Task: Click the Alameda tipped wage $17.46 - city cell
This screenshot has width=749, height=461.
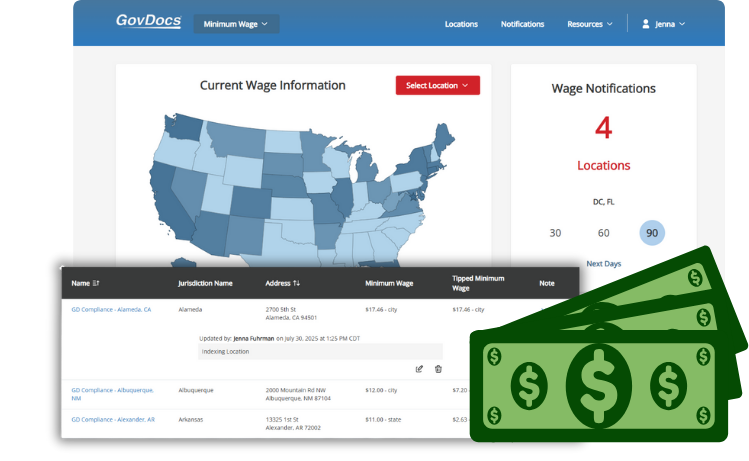Action: click(468, 310)
